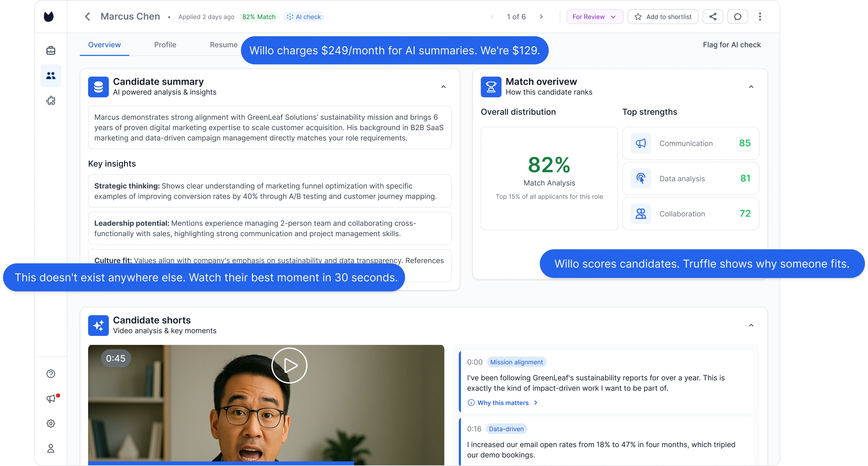Go back using the left arrow by Marcus Chen

click(88, 17)
